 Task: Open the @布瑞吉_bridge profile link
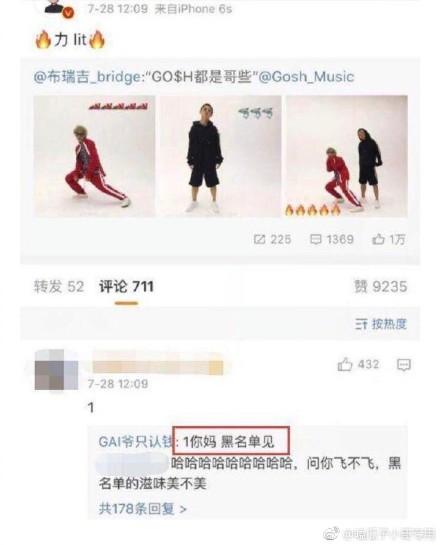pos(87,77)
